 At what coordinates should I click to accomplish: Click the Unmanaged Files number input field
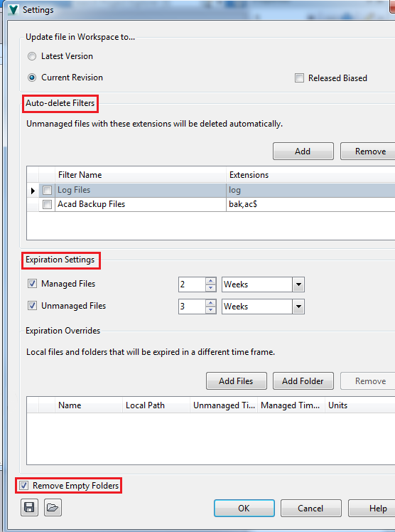(x=192, y=307)
